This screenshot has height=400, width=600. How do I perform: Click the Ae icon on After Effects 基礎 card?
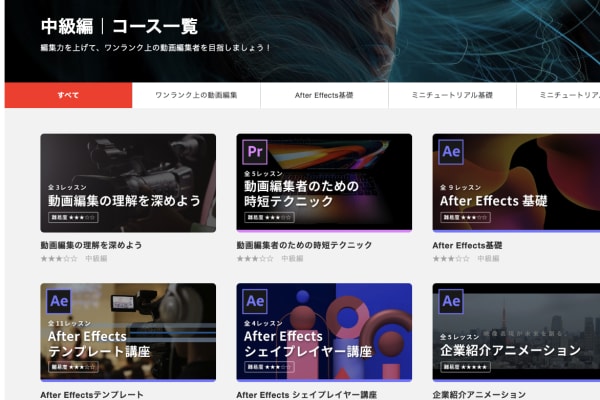[451, 152]
